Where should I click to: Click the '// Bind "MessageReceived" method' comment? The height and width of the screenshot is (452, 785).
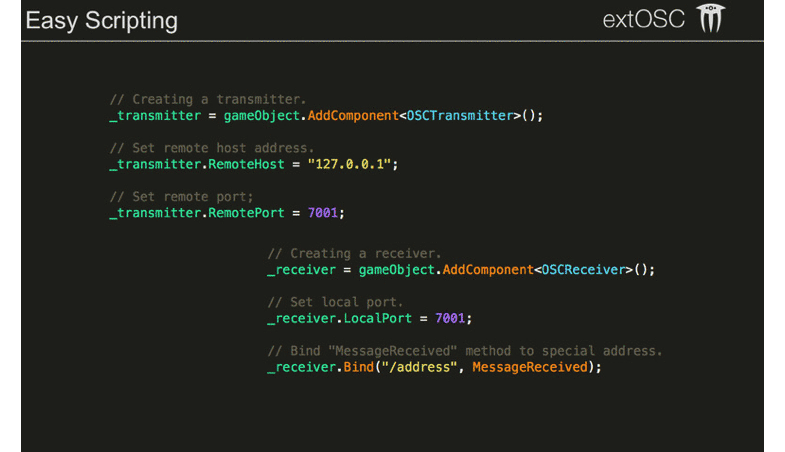click(x=465, y=350)
